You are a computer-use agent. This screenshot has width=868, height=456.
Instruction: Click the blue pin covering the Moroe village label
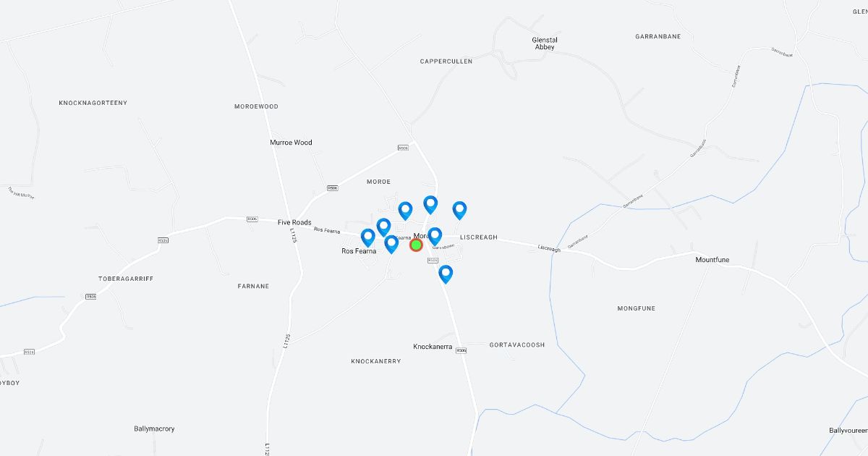pos(435,236)
